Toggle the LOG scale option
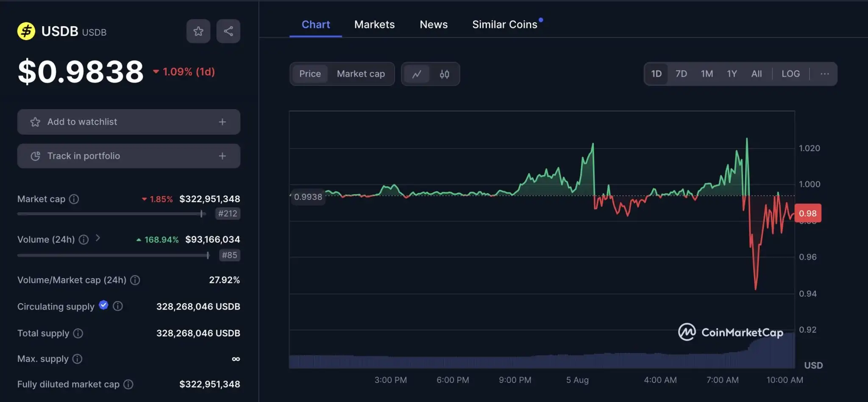This screenshot has width=868, height=402. tap(790, 74)
